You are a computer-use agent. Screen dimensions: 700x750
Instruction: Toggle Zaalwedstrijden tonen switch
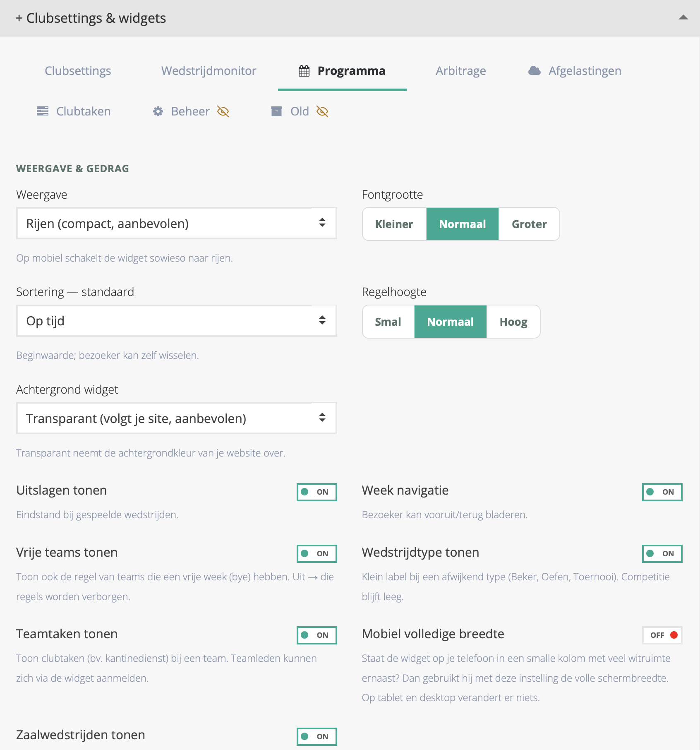(317, 737)
